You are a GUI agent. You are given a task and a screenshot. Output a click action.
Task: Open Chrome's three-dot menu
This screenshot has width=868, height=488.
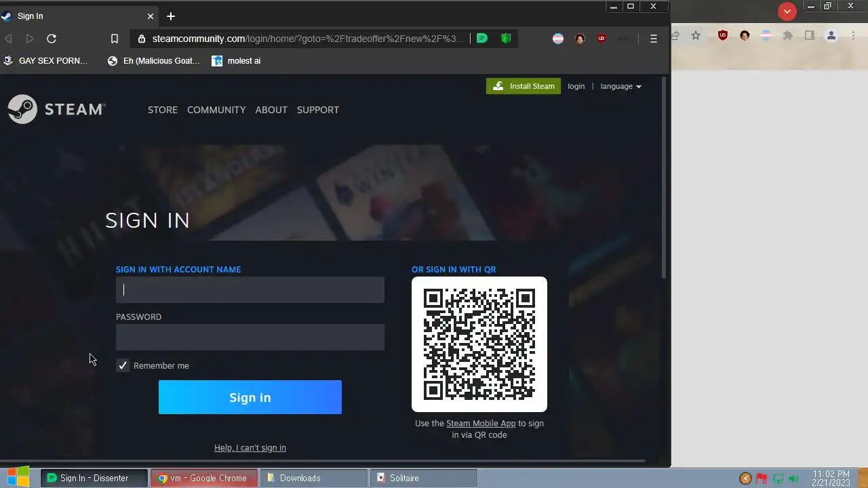coord(854,36)
